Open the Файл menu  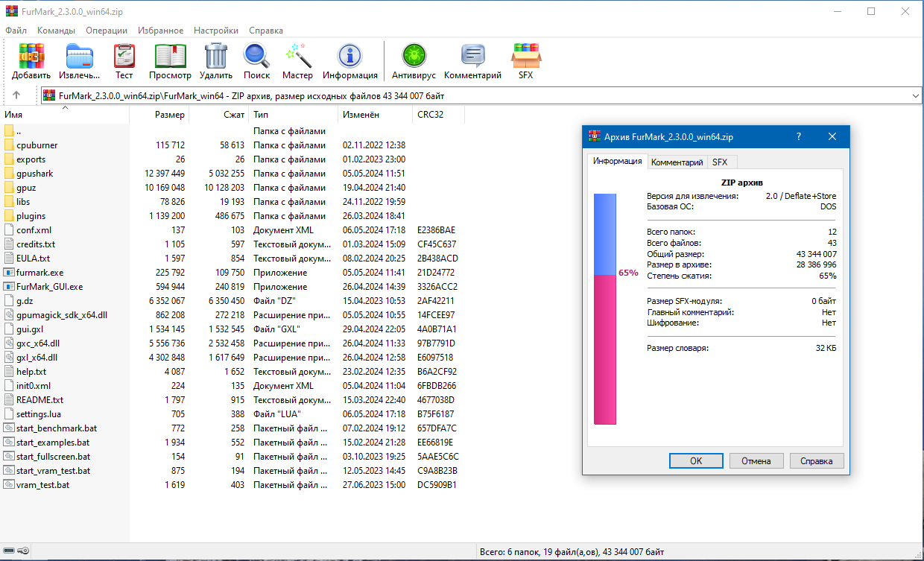click(16, 31)
